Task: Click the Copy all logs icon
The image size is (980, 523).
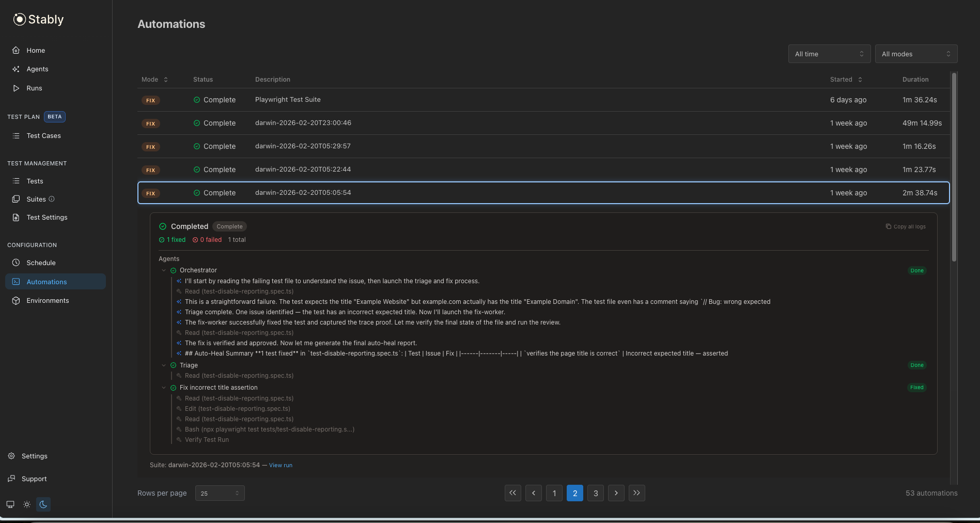Action: [x=888, y=226]
